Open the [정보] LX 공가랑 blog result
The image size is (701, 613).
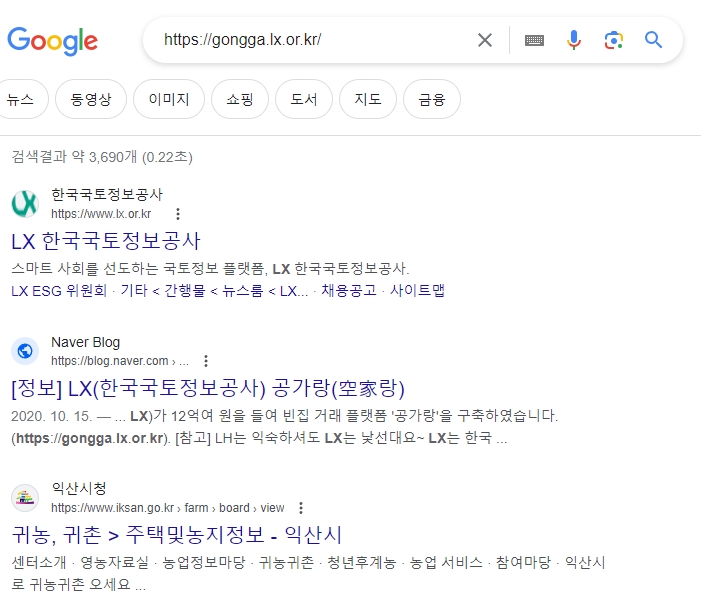click(208, 388)
